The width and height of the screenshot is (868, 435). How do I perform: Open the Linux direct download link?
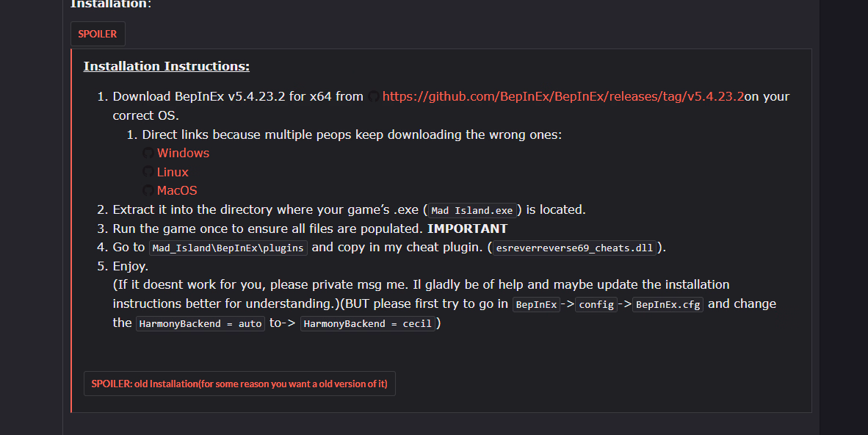tap(173, 172)
